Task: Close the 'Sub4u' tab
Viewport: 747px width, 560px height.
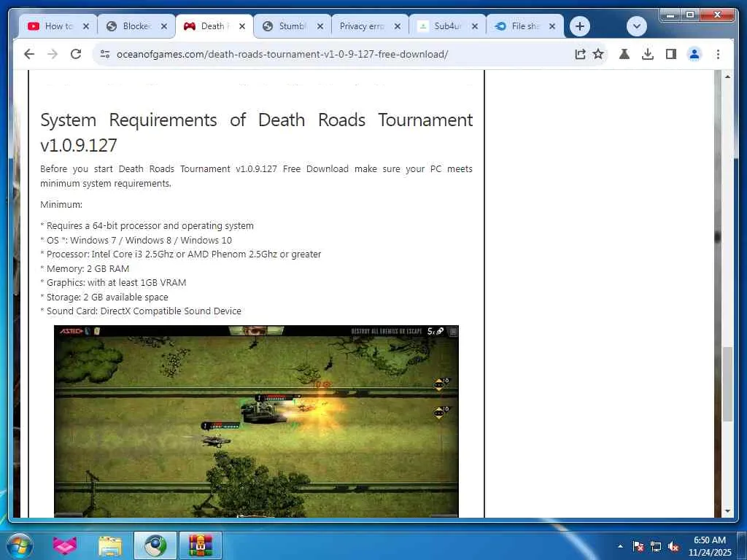Action: (474, 26)
